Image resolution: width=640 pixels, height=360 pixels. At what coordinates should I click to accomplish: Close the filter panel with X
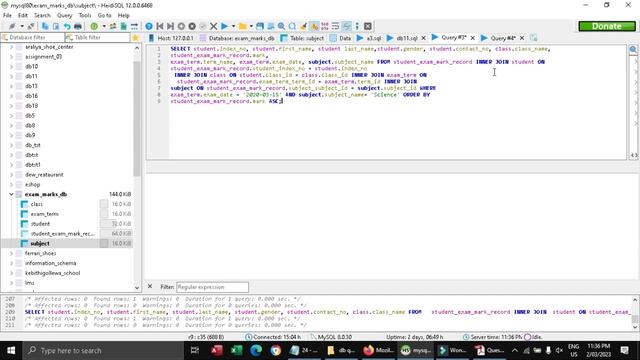(150, 287)
